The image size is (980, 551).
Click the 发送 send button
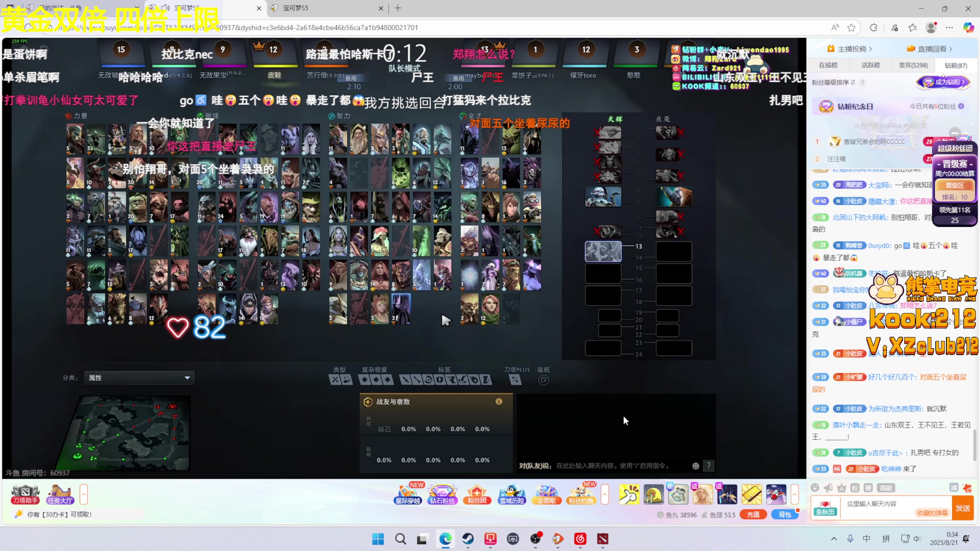[x=963, y=508]
